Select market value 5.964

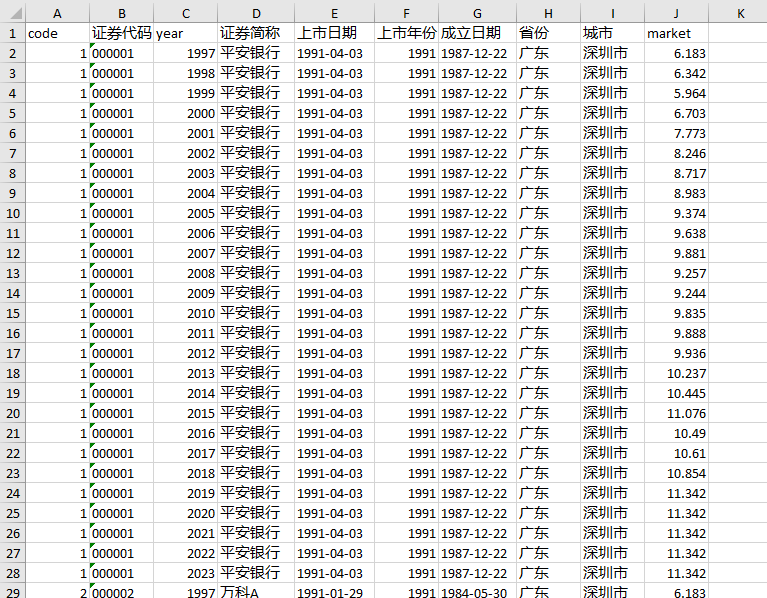677,93
